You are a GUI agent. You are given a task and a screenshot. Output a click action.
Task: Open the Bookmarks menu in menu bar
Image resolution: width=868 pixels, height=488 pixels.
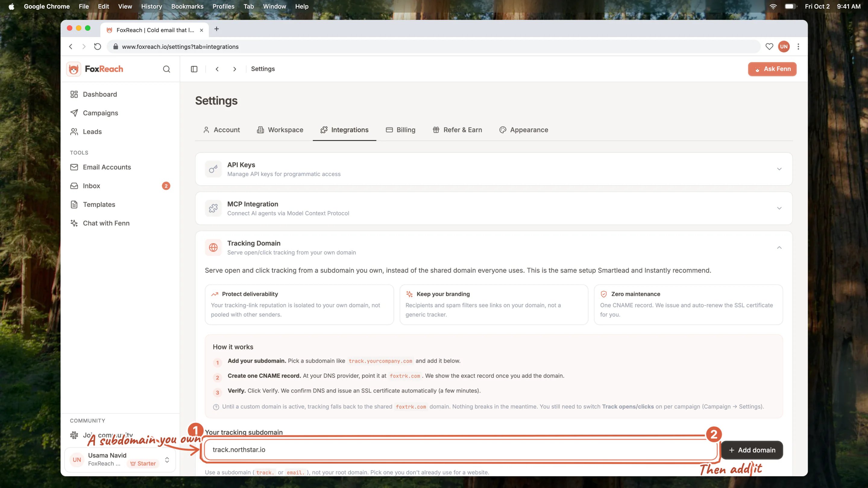[x=187, y=6]
